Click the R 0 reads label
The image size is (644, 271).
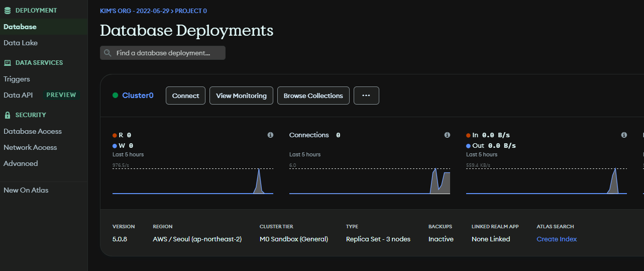[x=122, y=135]
